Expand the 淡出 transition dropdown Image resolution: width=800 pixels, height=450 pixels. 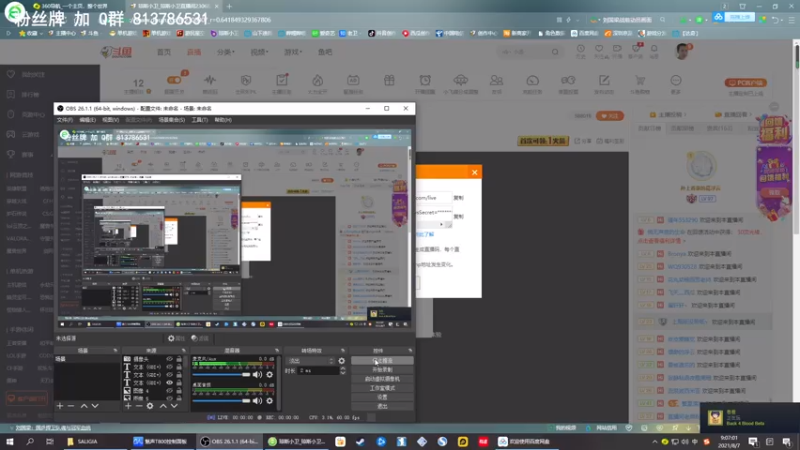point(310,361)
